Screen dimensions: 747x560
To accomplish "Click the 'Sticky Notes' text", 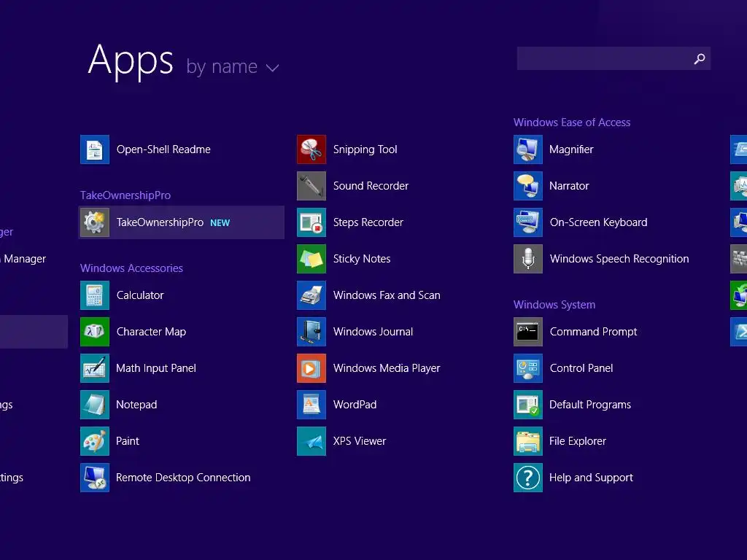I will pyautogui.click(x=362, y=259).
